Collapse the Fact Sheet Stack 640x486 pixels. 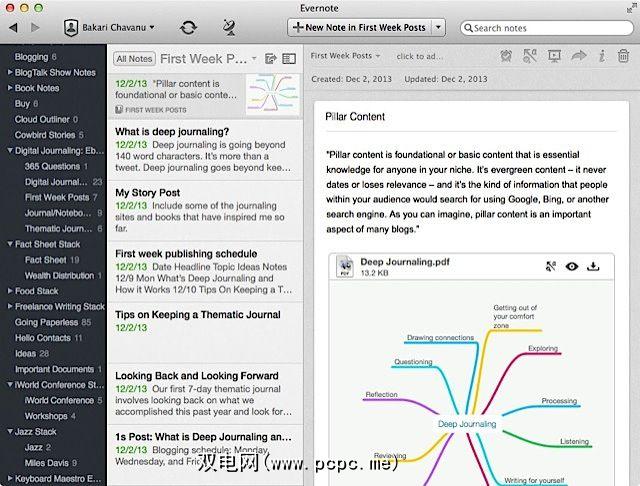pos(10,244)
